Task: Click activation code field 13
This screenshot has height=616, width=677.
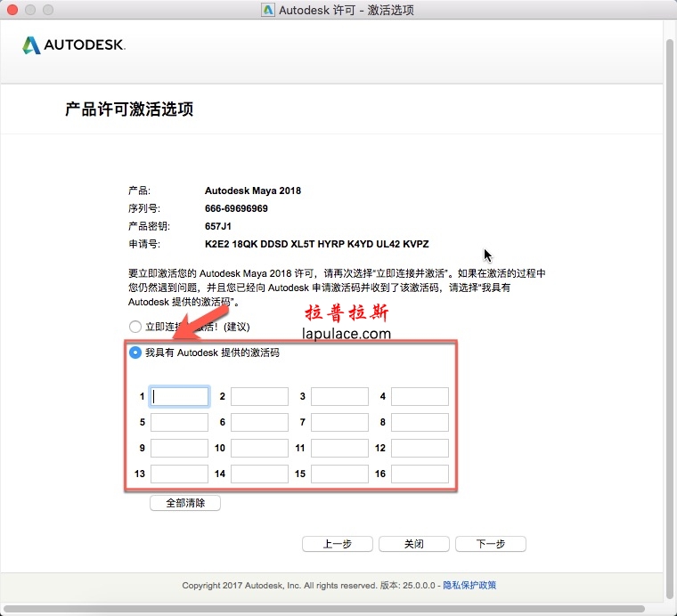Action: click(x=179, y=474)
